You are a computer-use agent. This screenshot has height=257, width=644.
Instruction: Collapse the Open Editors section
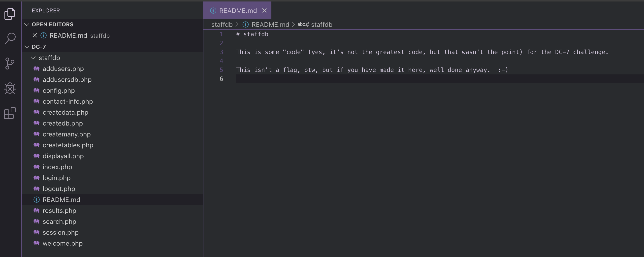pos(27,25)
